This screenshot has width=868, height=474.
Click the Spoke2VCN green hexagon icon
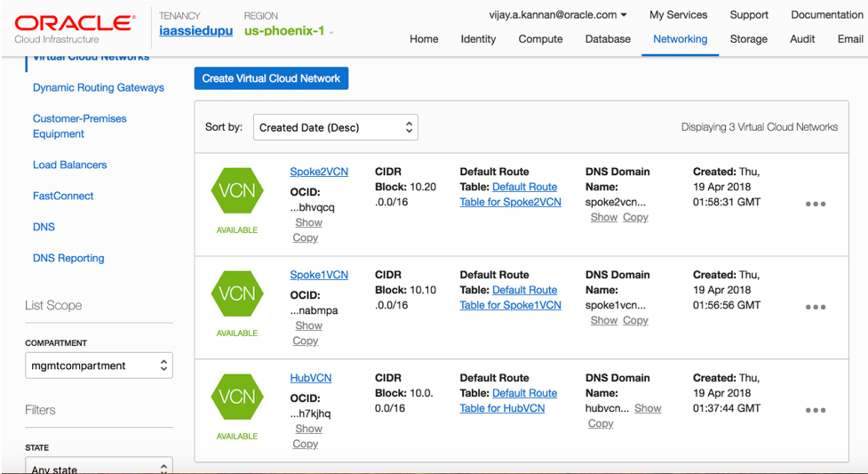(x=237, y=190)
